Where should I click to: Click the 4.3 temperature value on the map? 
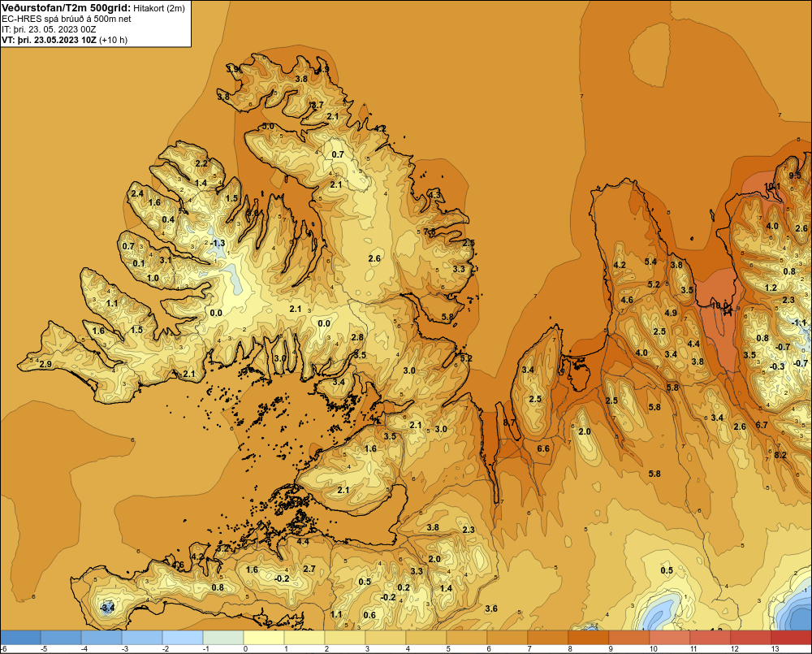(x=434, y=195)
